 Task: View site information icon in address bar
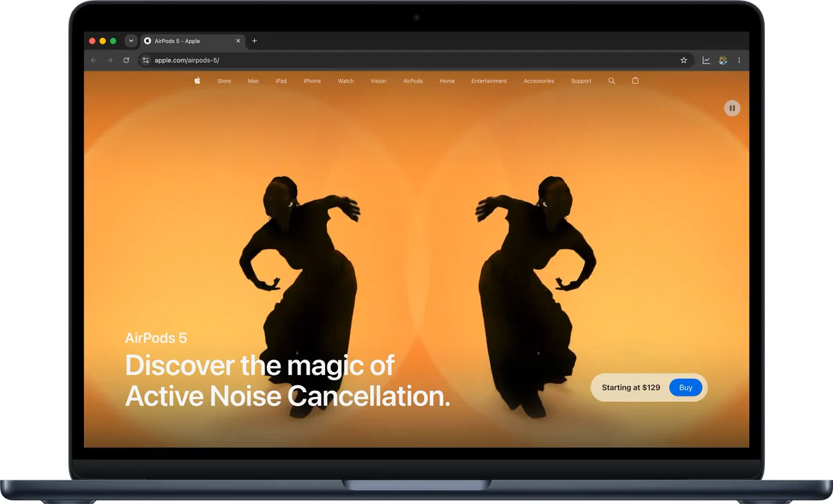[145, 60]
